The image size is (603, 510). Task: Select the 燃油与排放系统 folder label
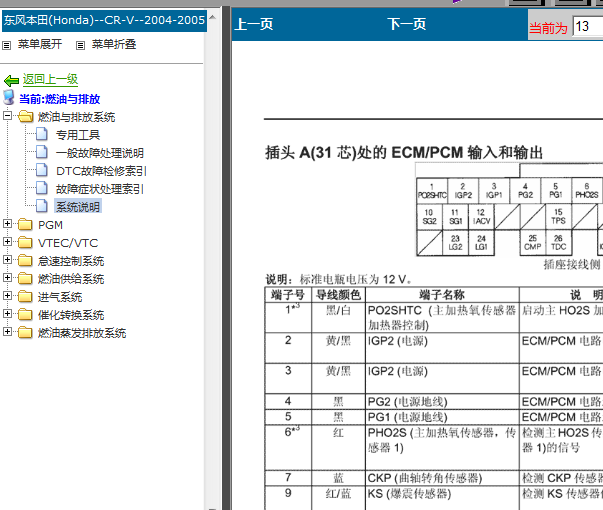tap(77, 117)
